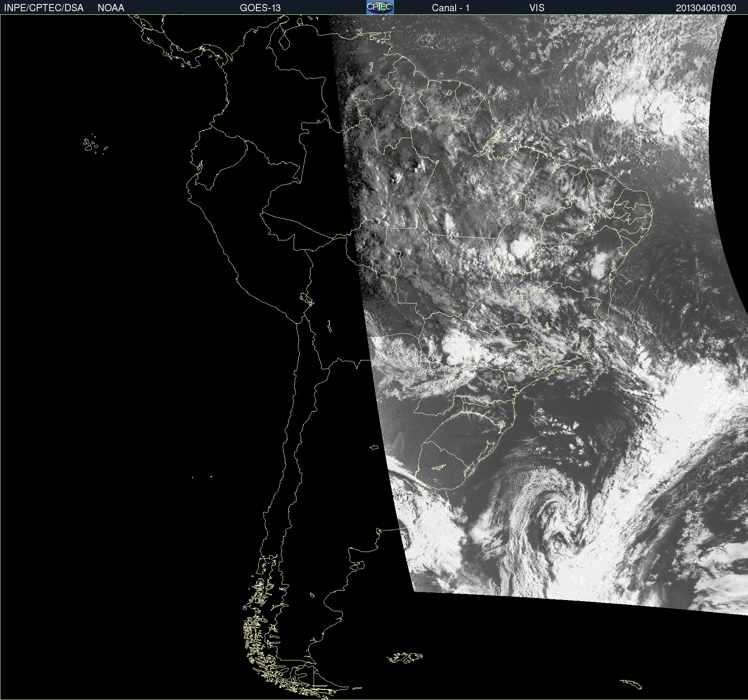Click the Canal - 1 channel label
The image size is (748, 700).
click(450, 8)
